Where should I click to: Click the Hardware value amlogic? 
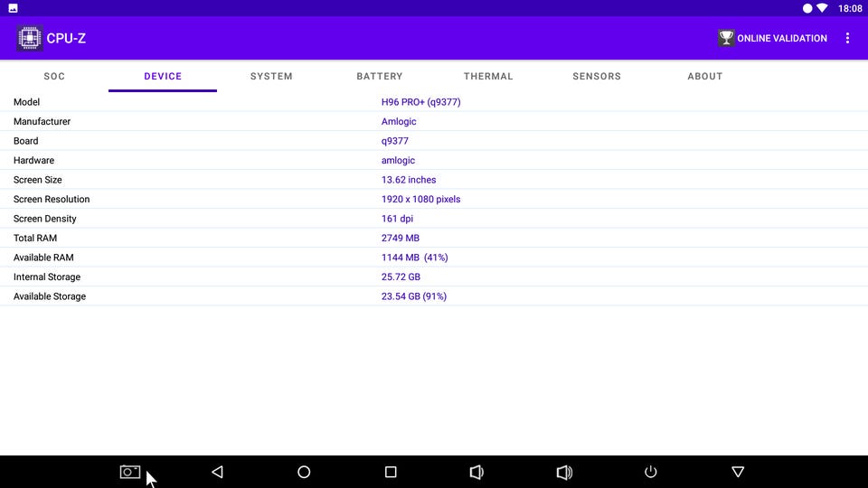[x=398, y=160]
